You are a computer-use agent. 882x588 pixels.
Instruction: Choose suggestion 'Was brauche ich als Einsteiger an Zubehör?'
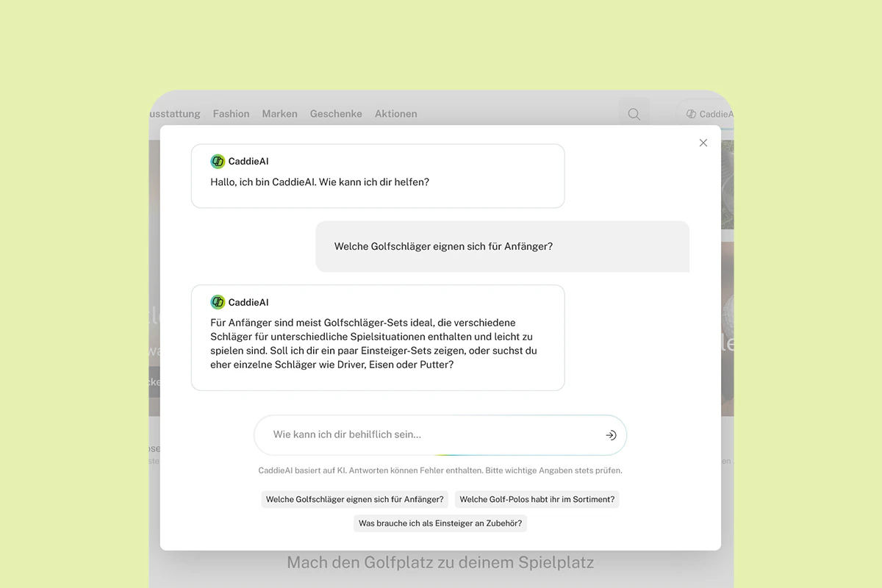click(x=440, y=523)
